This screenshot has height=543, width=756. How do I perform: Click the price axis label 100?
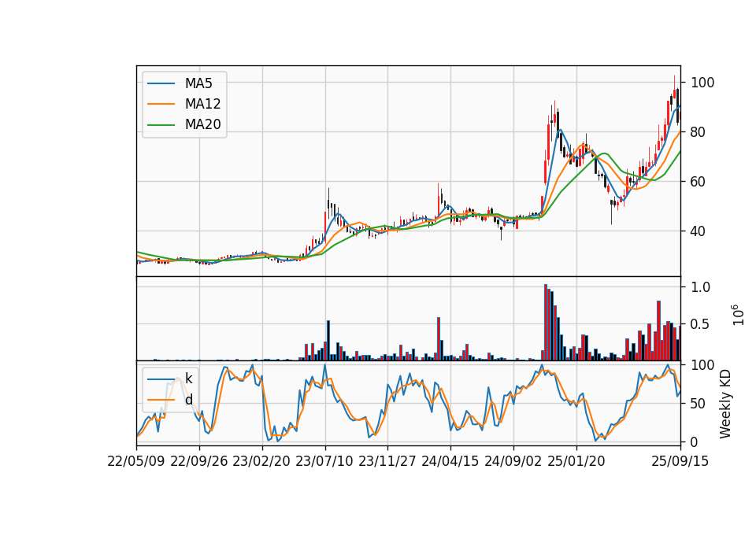pyautogui.click(x=702, y=83)
